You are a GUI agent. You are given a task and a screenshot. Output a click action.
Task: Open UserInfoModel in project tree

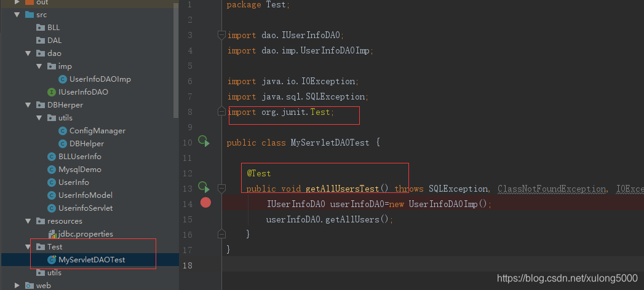(85, 195)
